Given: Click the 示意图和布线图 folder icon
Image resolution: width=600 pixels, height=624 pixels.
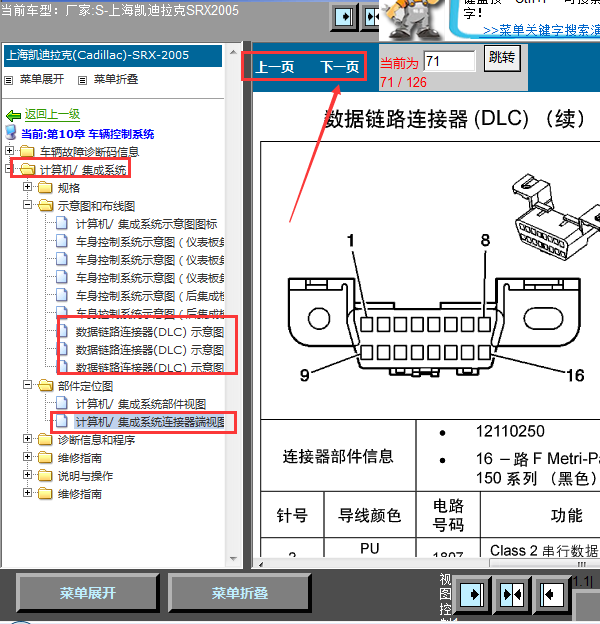Looking at the screenshot, I should click(x=46, y=205).
